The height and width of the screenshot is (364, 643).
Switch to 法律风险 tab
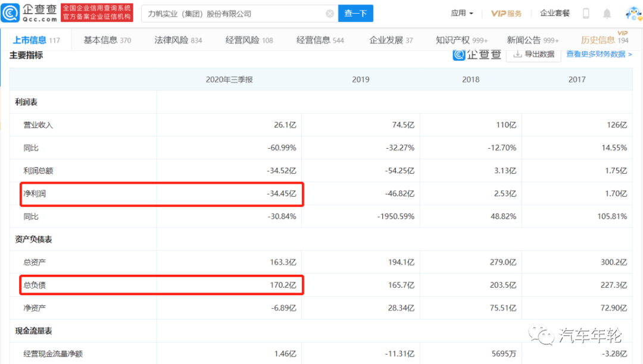[x=179, y=40]
